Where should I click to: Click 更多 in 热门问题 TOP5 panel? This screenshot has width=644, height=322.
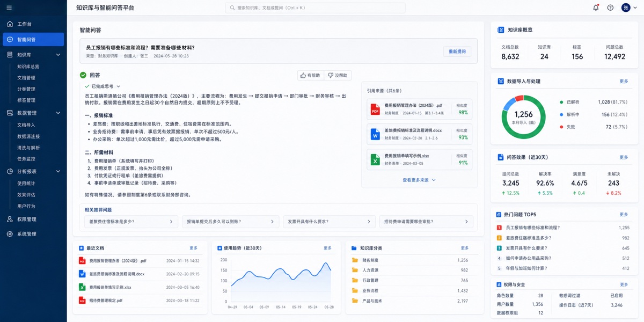(624, 215)
